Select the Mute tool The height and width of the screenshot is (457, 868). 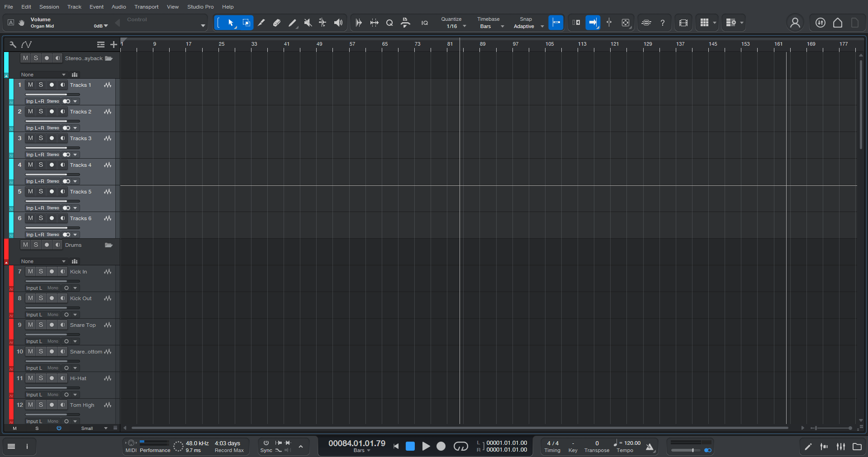tap(308, 23)
